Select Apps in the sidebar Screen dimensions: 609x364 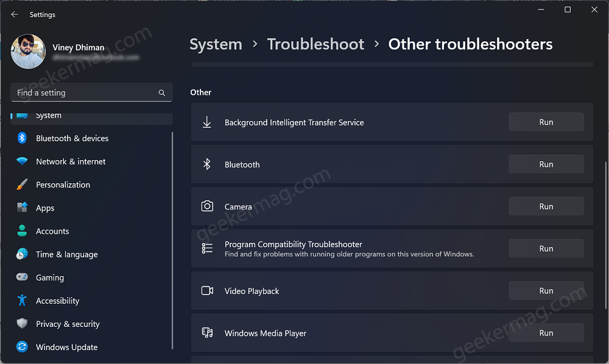(92, 208)
